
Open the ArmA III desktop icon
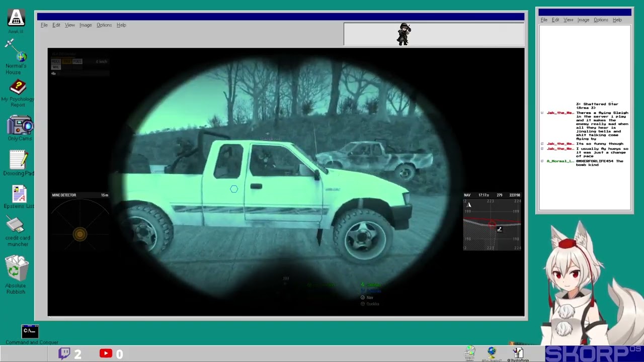click(16, 18)
